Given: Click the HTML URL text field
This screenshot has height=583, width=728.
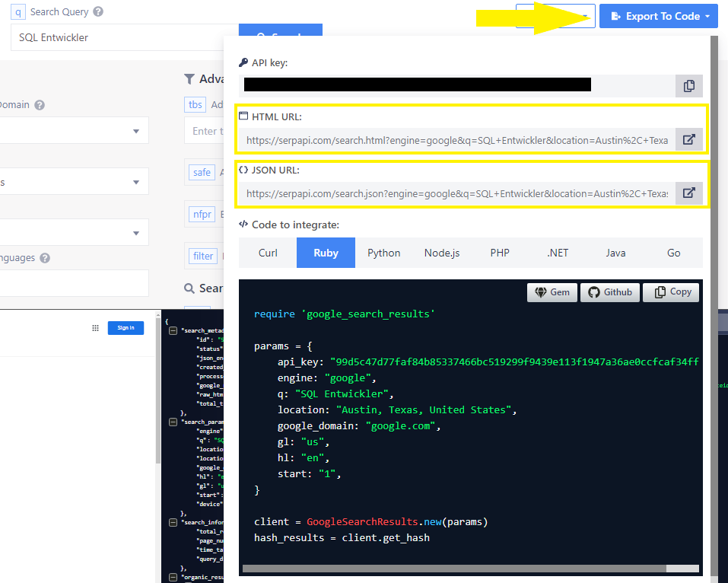Looking at the screenshot, I should pyautogui.click(x=457, y=140).
